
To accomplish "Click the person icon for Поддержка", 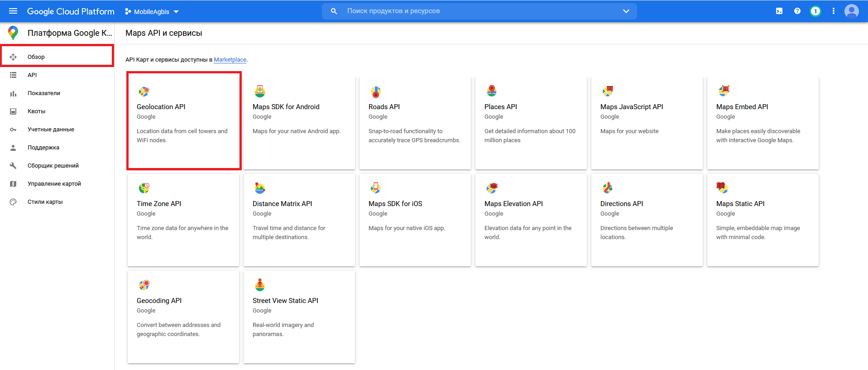I will [13, 148].
